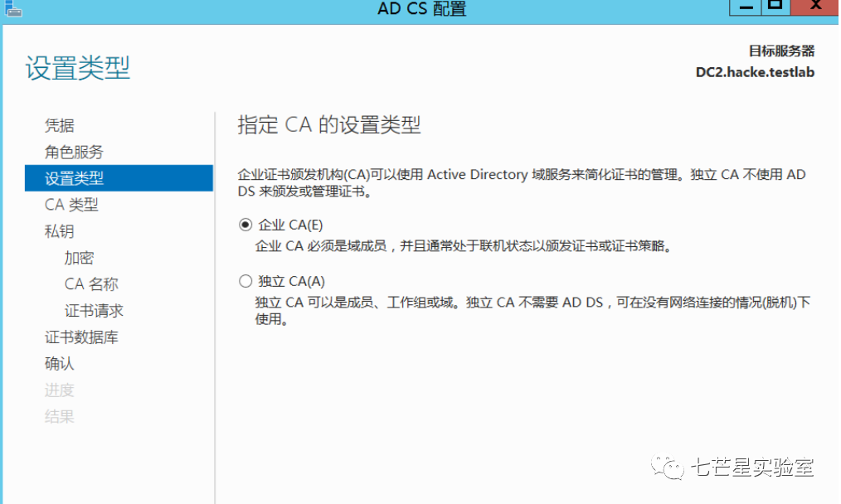Close the AD CS 配置 window

(x=814, y=7)
